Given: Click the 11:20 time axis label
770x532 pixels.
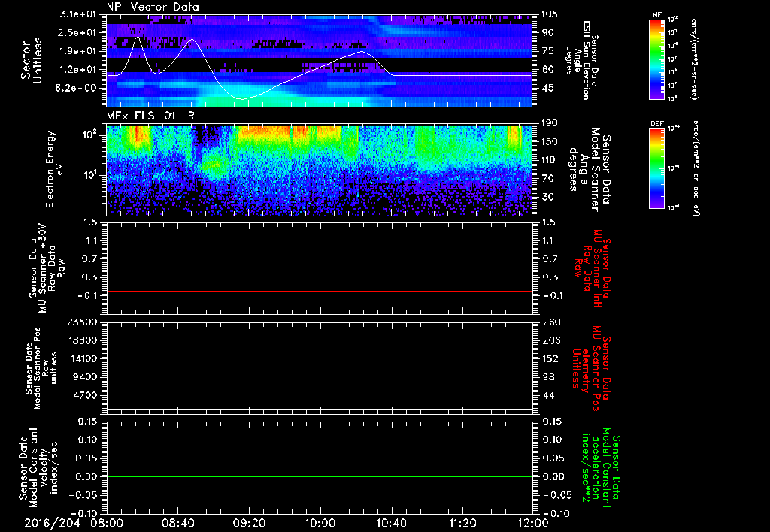Looking at the screenshot, I should coord(462,524).
